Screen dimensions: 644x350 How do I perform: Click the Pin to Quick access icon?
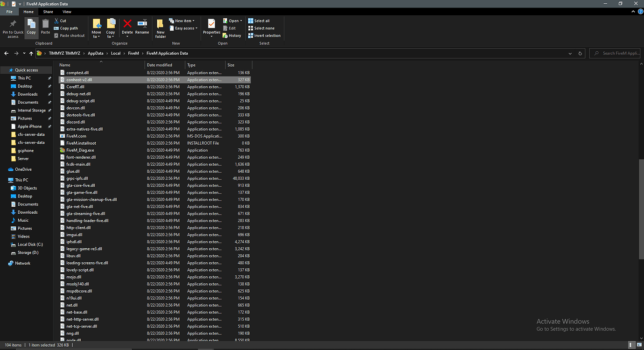pos(12,27)
